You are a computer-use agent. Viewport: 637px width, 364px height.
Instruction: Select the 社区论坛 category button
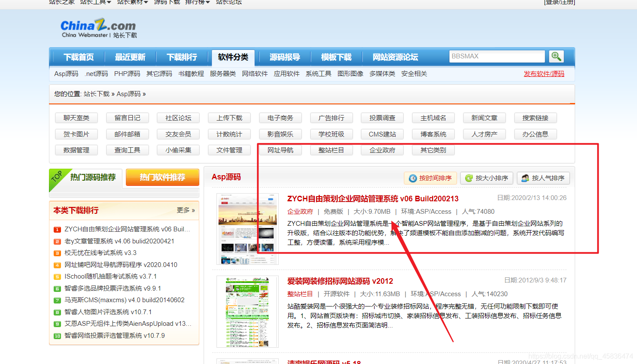tap(178, 118)
